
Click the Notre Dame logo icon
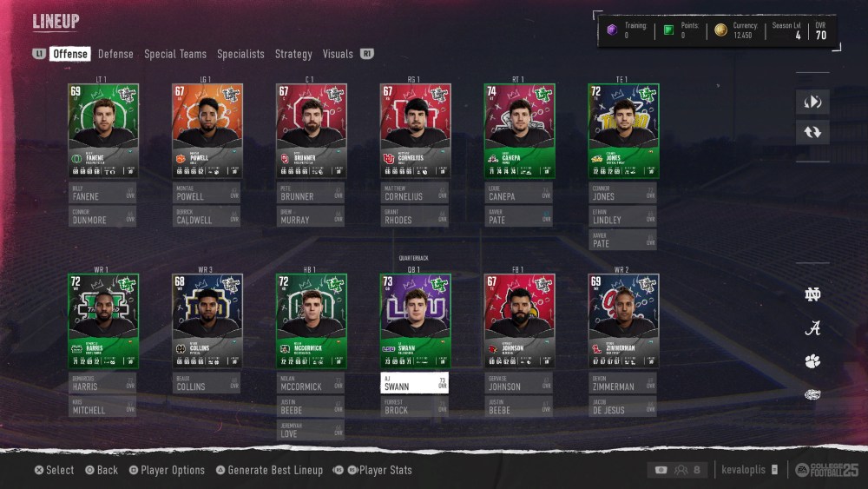coord(812,294)
